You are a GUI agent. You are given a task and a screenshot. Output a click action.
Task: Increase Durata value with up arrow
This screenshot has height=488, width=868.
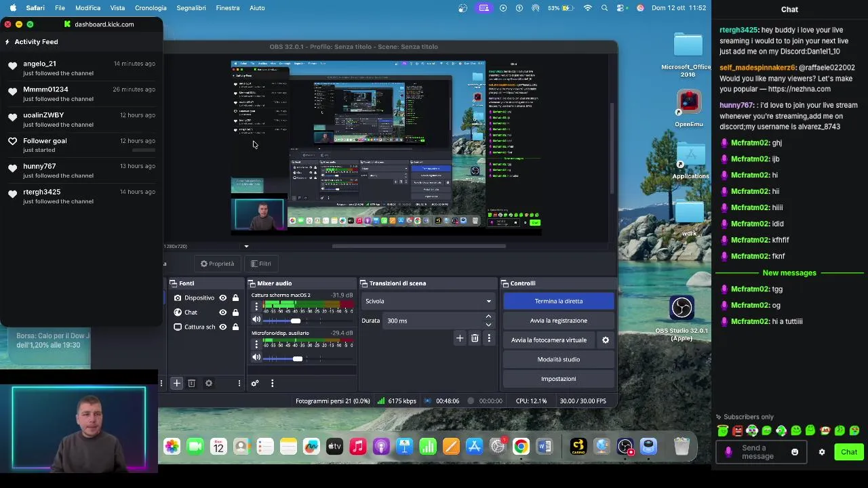coord(488,317)
